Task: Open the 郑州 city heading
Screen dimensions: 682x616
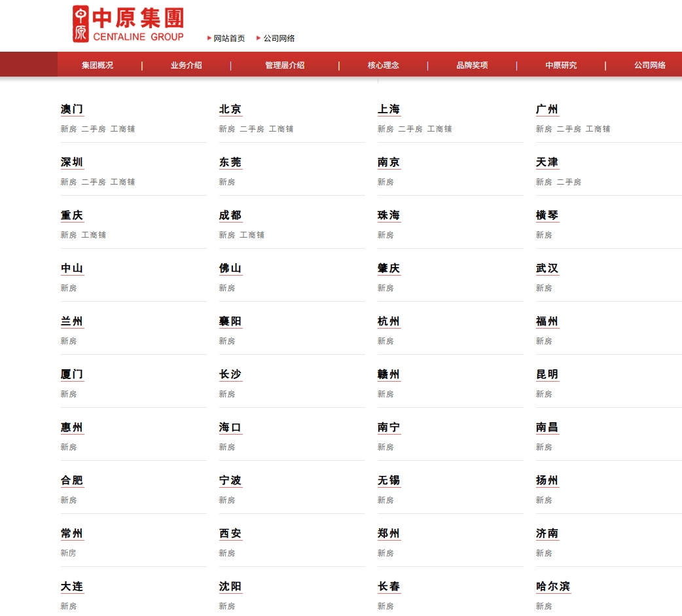Action: point(388,534)
